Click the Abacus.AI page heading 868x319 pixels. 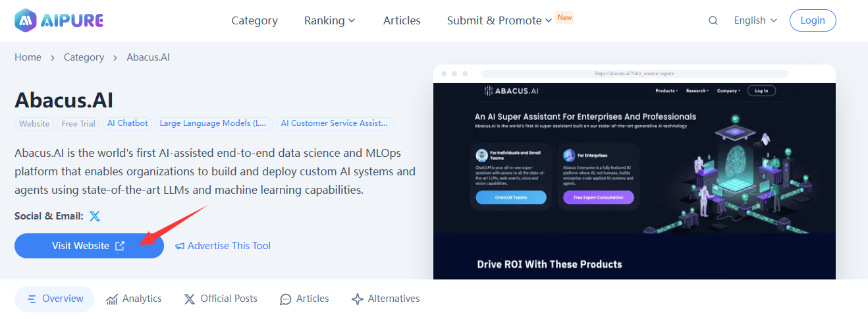(64, 100)
